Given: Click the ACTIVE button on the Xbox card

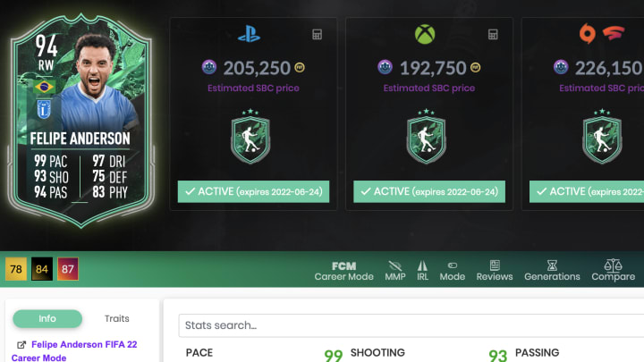Looking at the screenshot, I should 429,191.
